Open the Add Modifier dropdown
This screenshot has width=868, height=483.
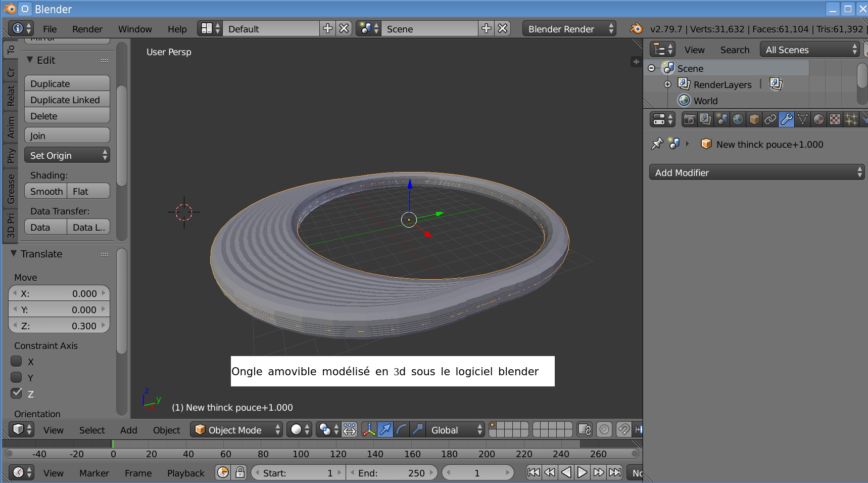[756, 172]
